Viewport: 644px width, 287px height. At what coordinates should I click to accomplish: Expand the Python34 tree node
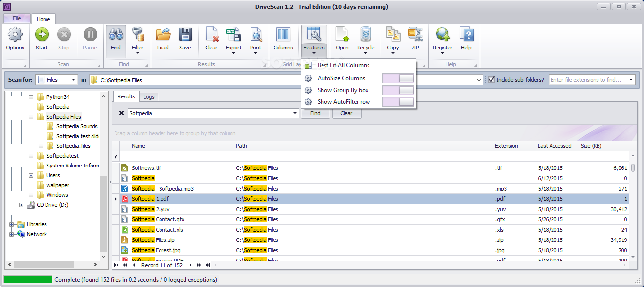tap(31, 97)
